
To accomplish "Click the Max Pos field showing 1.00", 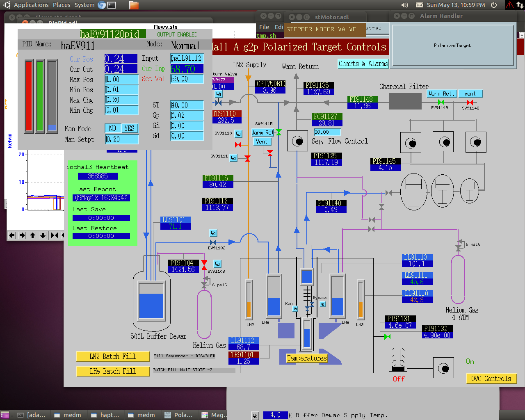I will 122,79.
